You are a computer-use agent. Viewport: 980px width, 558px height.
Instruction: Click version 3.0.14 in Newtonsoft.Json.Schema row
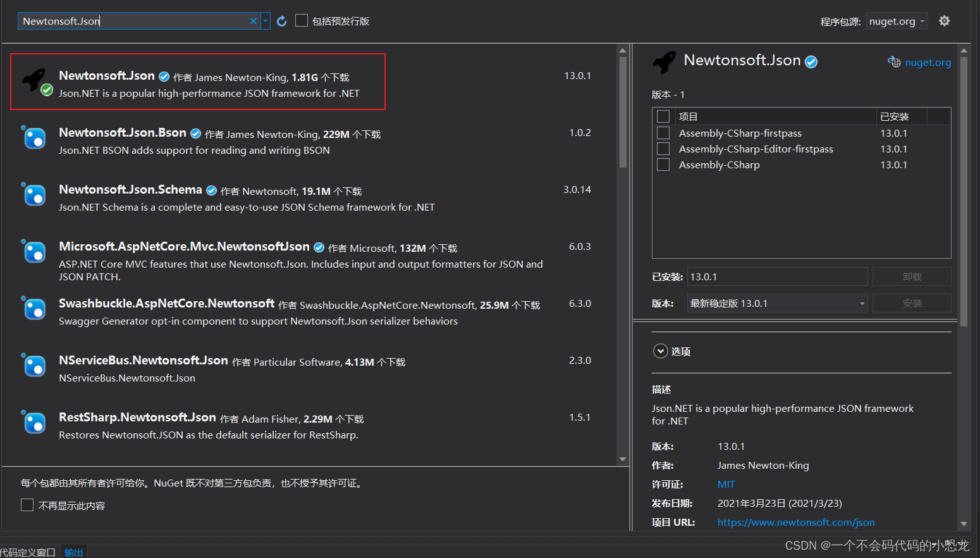[577, 189]
